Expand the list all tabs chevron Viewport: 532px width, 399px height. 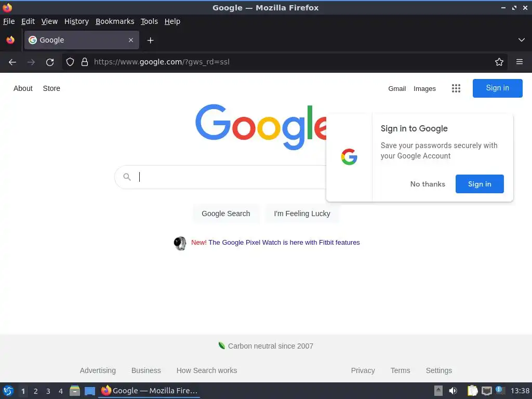coord(522,40)
